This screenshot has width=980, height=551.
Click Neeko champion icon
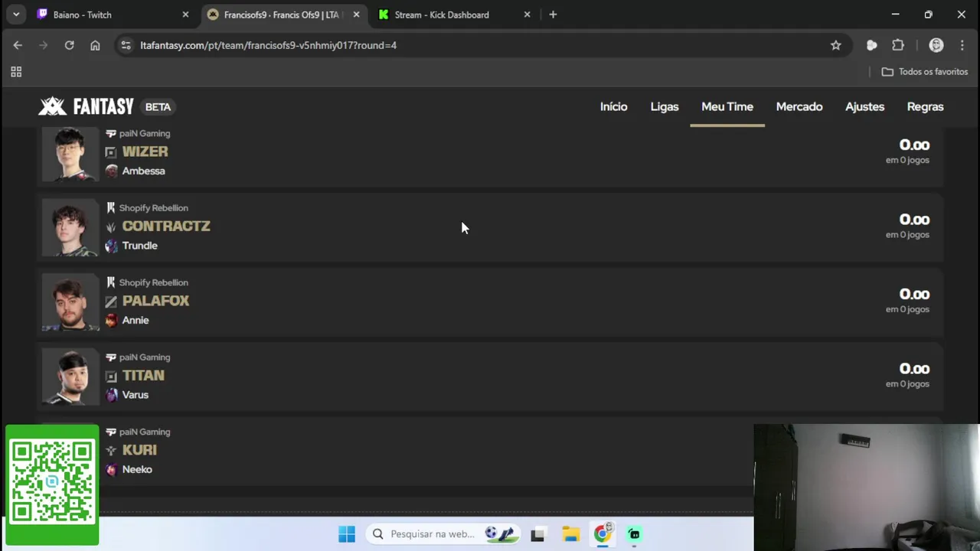[x=112, y=469]
